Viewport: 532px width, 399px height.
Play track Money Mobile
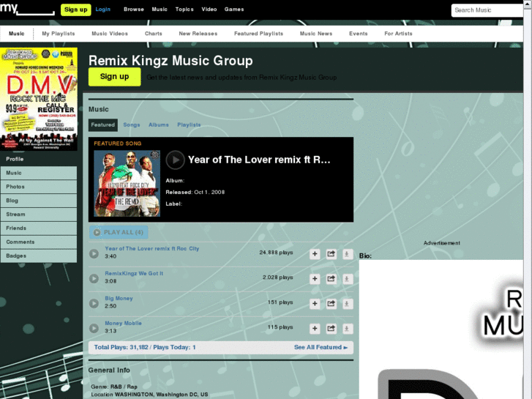coord(94,328)
